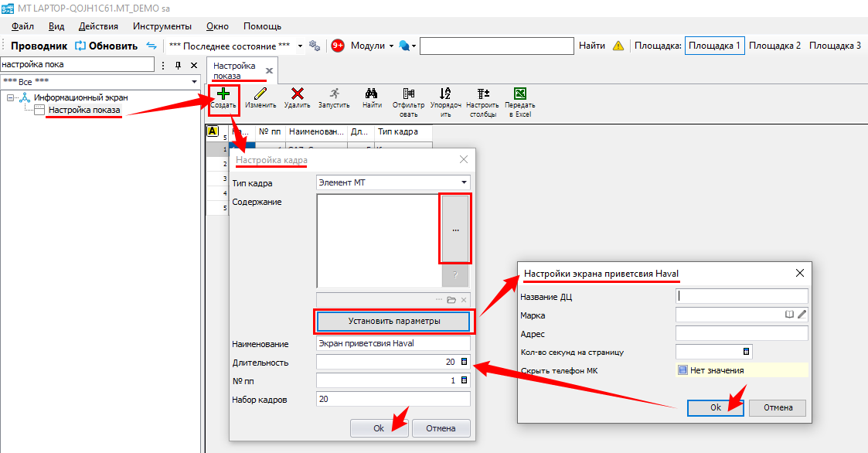Click Отмена in Haval settings dialog
The height and width of the screenshot is (453, 868).
(778, 407)
